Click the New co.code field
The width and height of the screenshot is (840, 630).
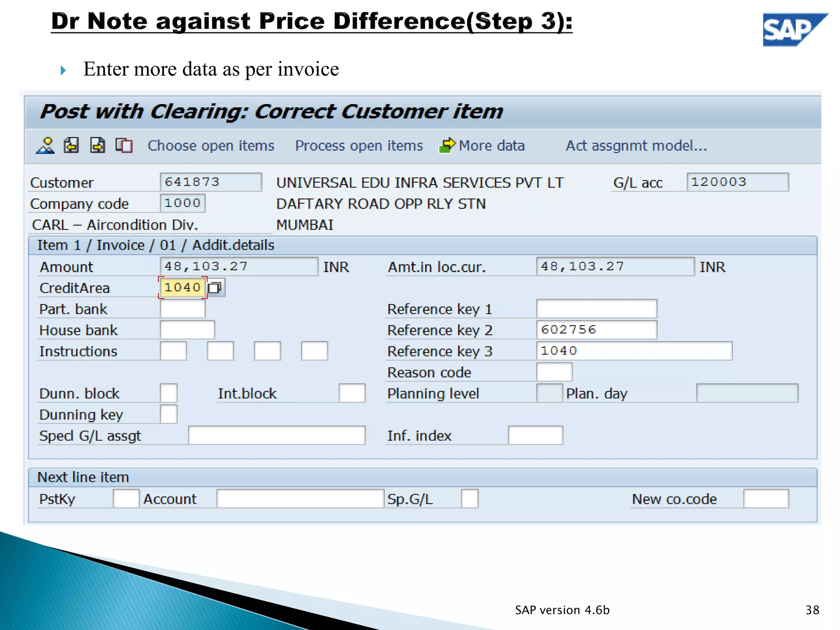click(x=766, y=499)
